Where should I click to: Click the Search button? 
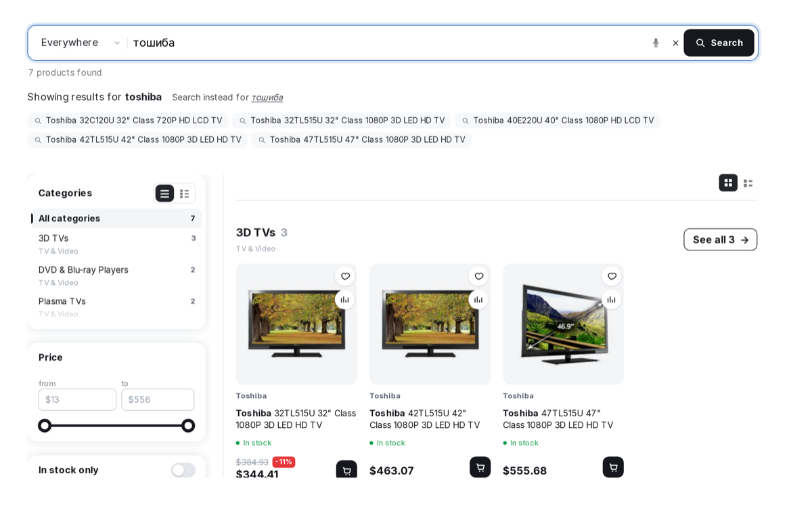(x=719, y=43)
